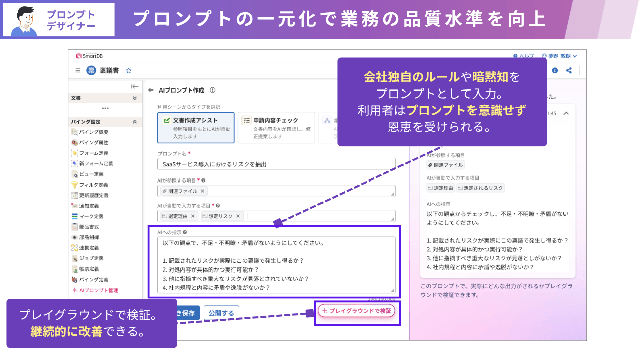Click the 公開する button
644x362 pixels.
pyautogui.click(x=222, y=312)
